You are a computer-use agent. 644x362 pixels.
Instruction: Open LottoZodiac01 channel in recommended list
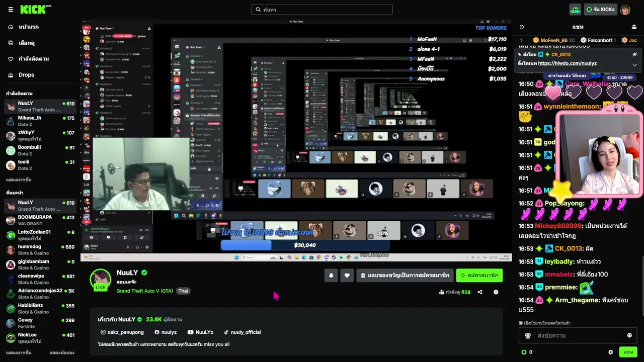point(40,235)
